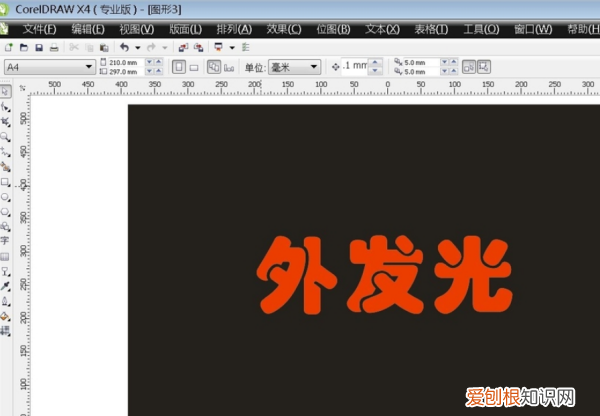Click the Redo arrow icon
Viewport: 600px width, 416px height.
point(152,47)
